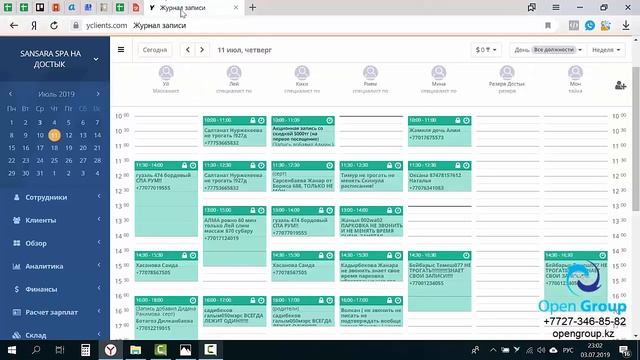
Task: Expand Финансы menu chevron
Action: click(x=99, y=289)
